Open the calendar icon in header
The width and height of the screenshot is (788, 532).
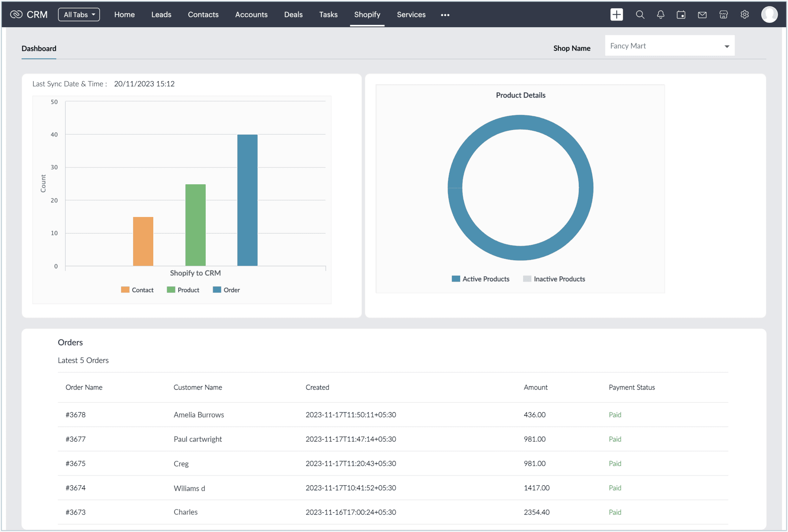pos(681,15)
